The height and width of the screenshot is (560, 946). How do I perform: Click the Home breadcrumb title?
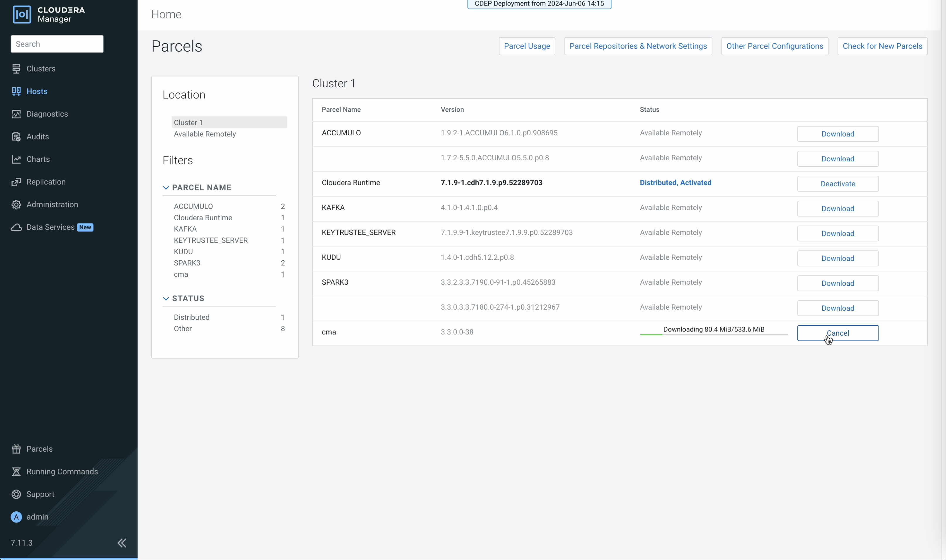coord(166,14)
